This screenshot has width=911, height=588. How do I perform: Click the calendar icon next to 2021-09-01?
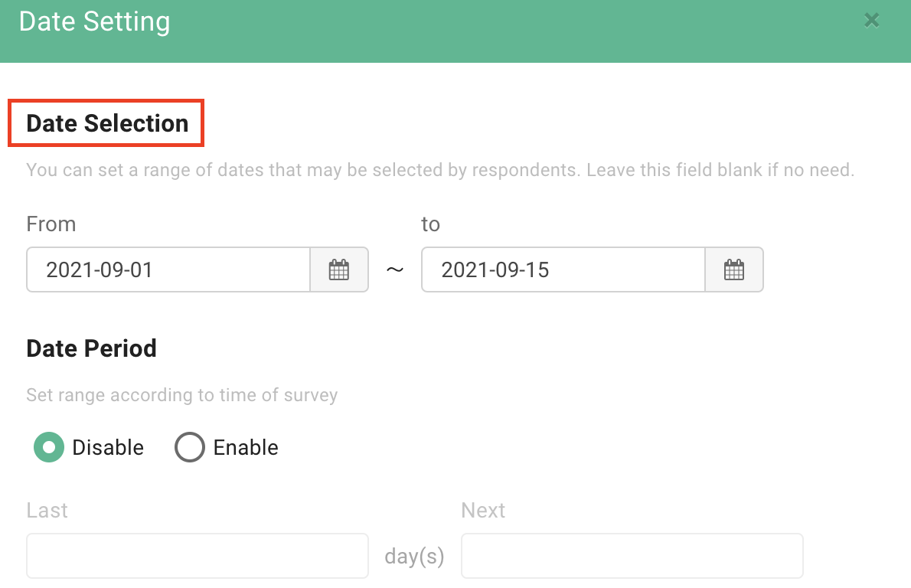click(338, 269)
